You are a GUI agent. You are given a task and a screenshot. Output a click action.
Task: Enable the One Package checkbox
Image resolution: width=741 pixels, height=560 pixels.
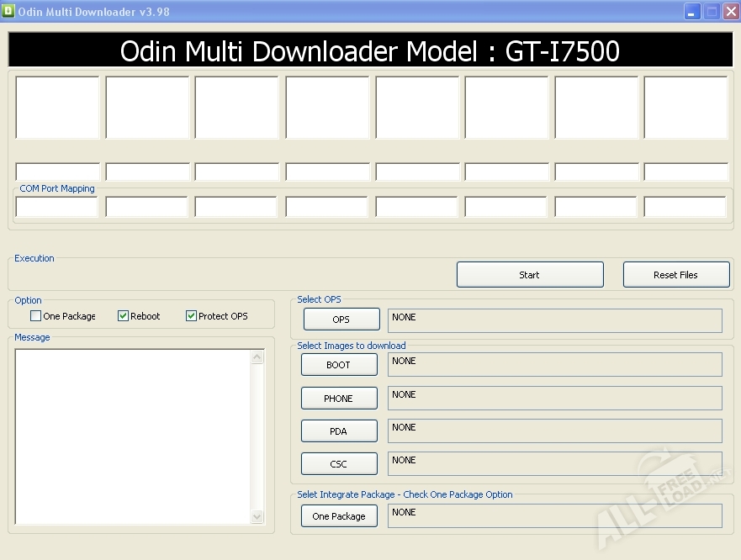(35, 316)
